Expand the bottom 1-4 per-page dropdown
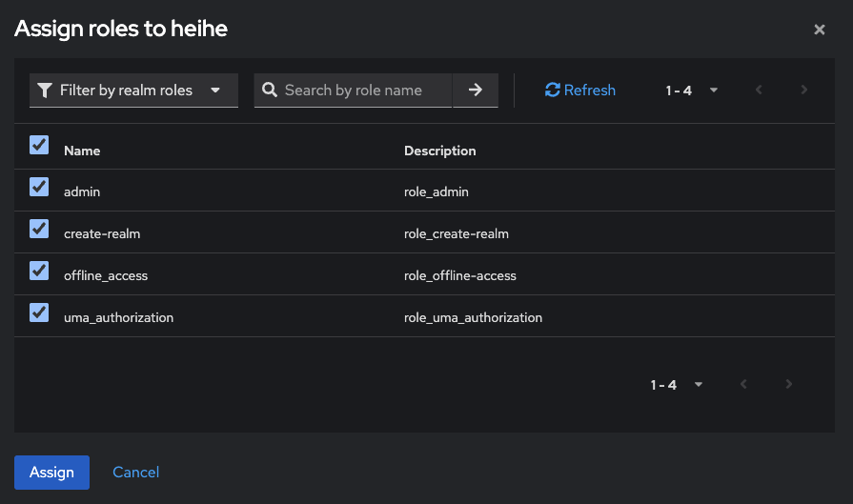Viewport: 853px width, 504px height. [678, 385]
